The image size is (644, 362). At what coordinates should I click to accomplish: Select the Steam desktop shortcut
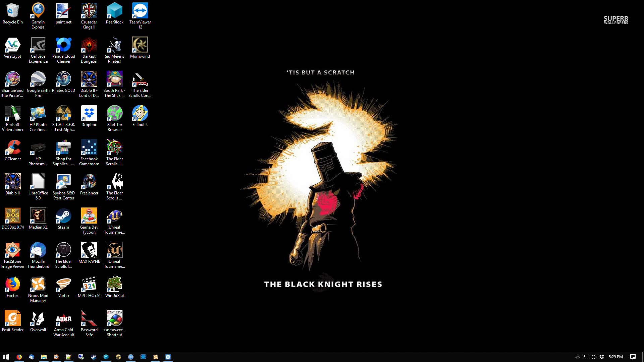(64, 219)
